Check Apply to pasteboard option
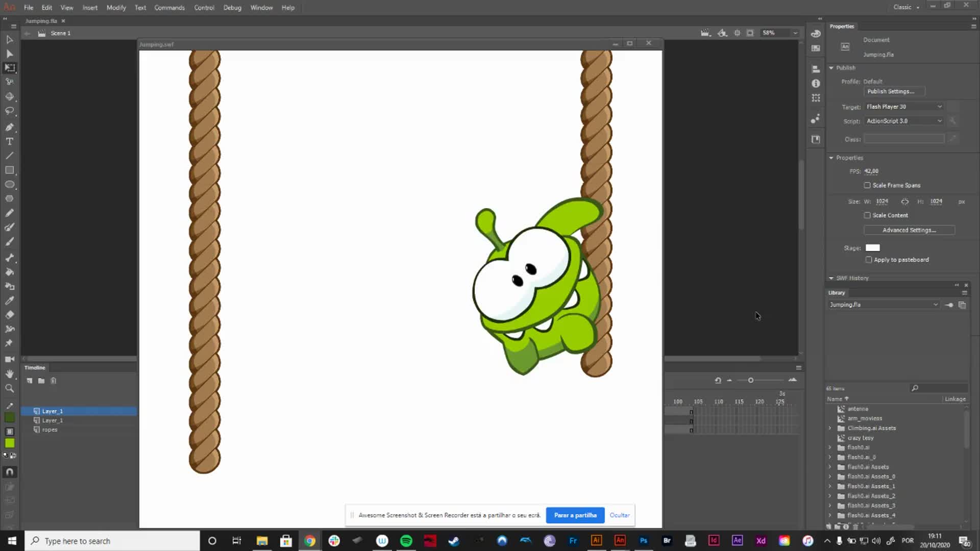The width and height of the screenshot is (980, 551). pos(869,260)
